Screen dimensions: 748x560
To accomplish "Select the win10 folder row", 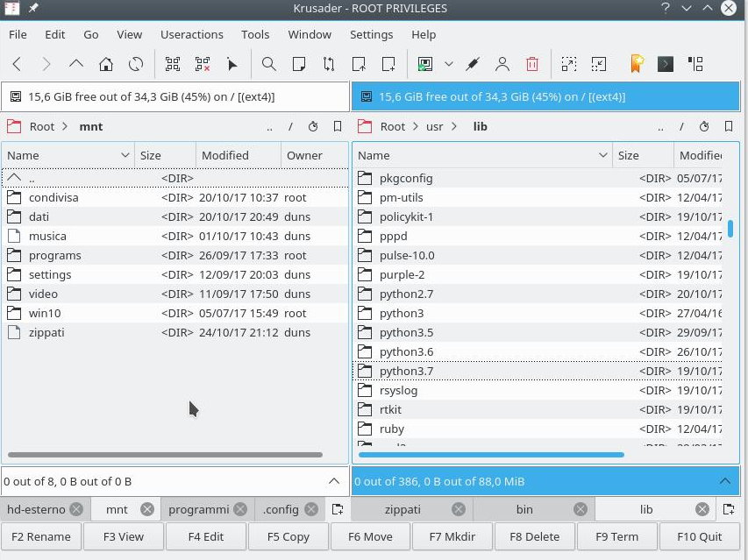I will tap(175, 313).
